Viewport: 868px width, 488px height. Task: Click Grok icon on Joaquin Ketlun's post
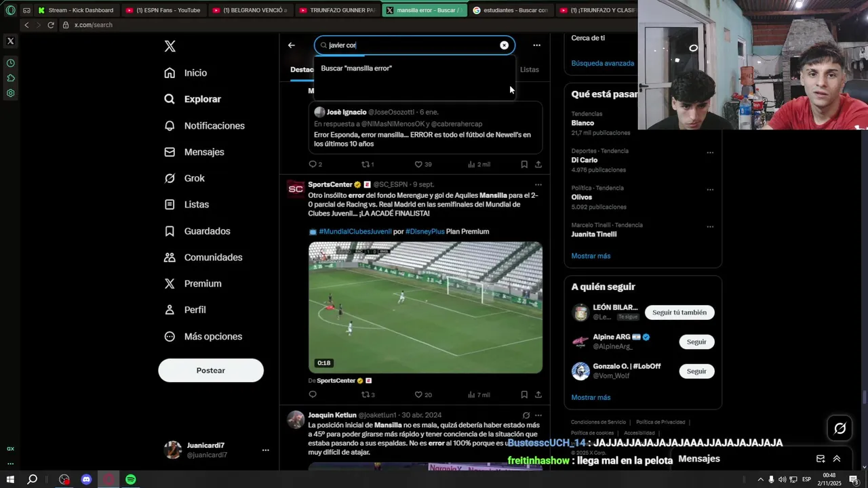click(x=526, y=415)
